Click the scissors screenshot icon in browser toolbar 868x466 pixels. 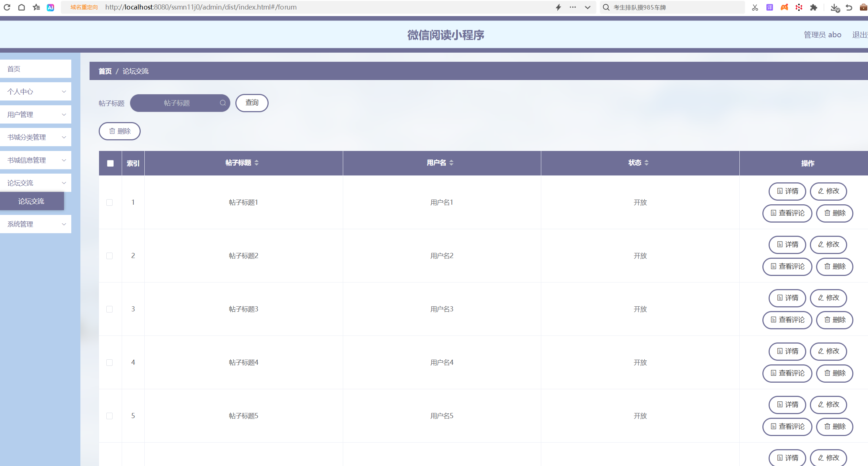pyautogui.click(x=755, y=7)
